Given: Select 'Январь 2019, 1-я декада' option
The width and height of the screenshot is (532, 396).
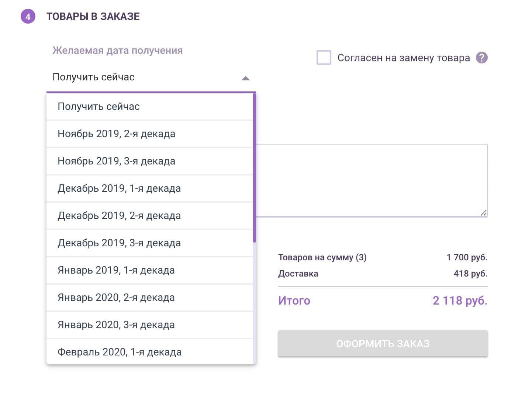Looking at the screenshot, I should [149, 270].
